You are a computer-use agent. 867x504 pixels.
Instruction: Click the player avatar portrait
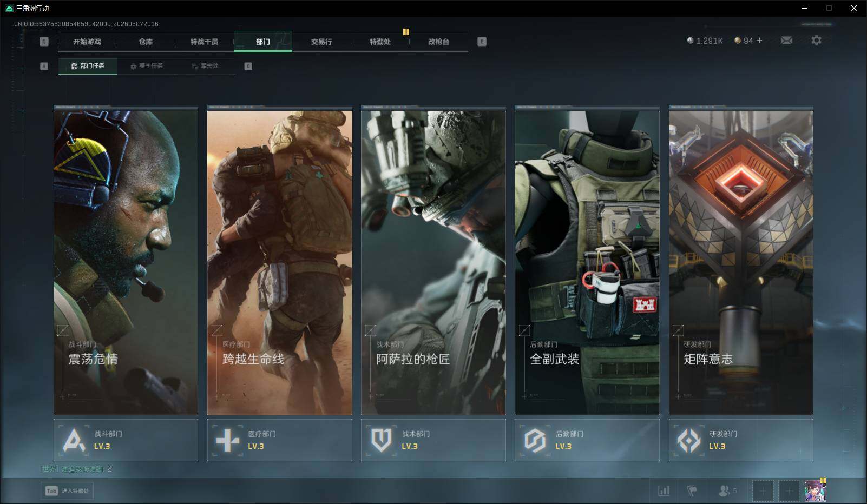tap(815, 491)
